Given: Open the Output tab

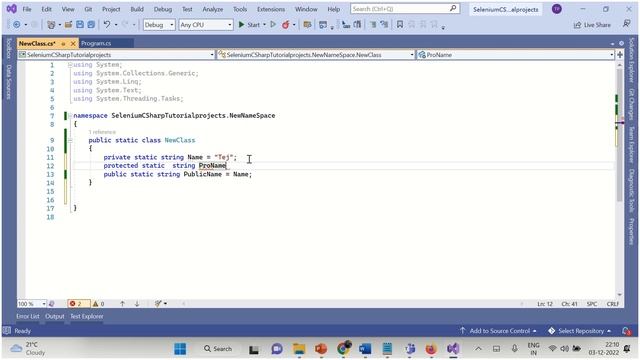Looking at the screenshot, I should 55,316.
